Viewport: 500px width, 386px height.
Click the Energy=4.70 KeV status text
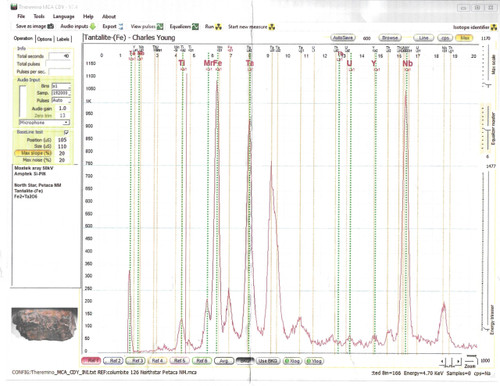[x=423, y=373]
